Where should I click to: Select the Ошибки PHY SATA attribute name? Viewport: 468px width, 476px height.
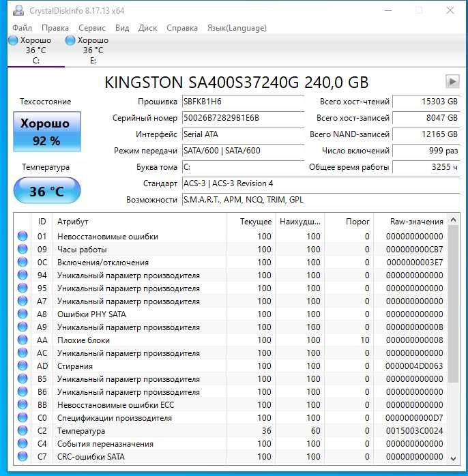coord(91,314)
